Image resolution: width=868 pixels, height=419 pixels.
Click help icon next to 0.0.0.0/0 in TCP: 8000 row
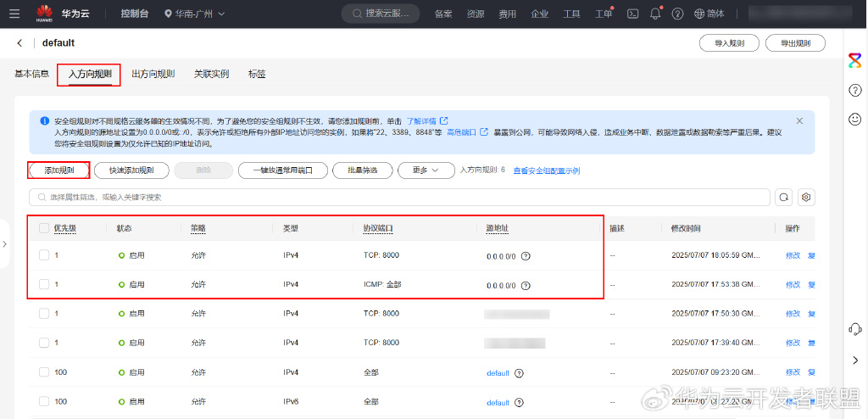[526, 256]
